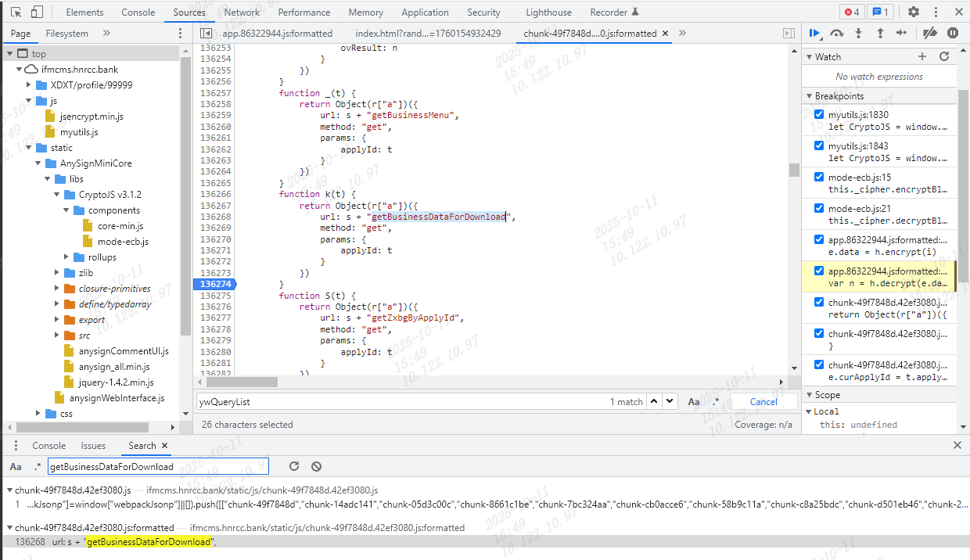970x560 pixels.
Task: Cancel the in-file find bar
Action: 763,402
